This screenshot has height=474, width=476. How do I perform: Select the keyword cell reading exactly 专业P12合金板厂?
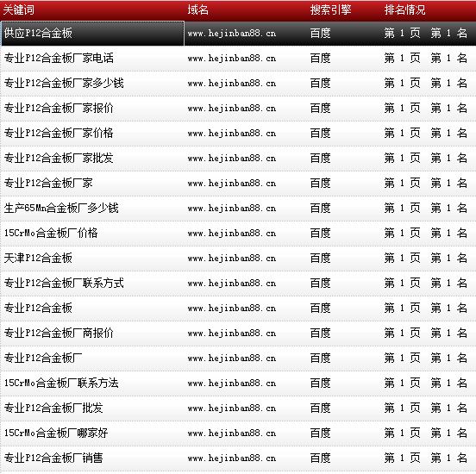pos(43,358)
